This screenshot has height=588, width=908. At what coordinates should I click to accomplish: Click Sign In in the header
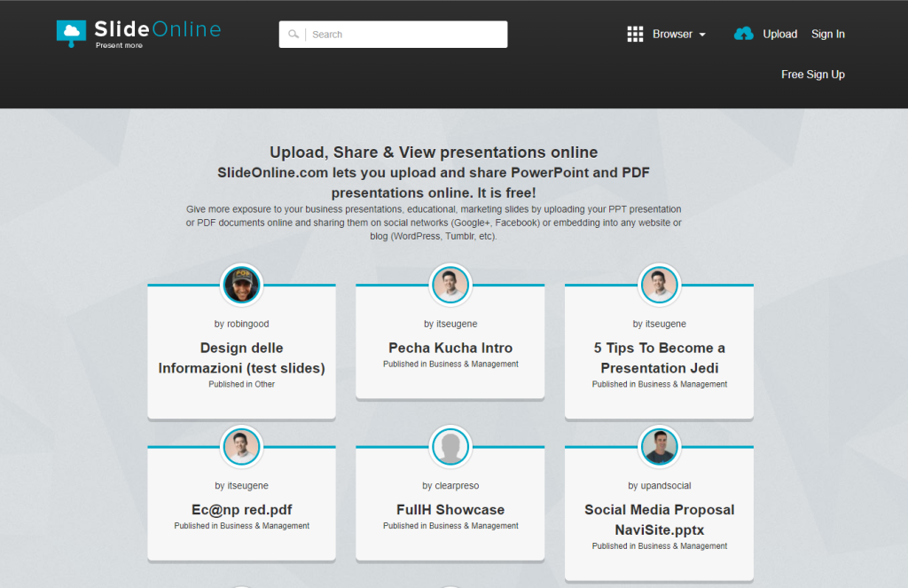coord(828,35)
